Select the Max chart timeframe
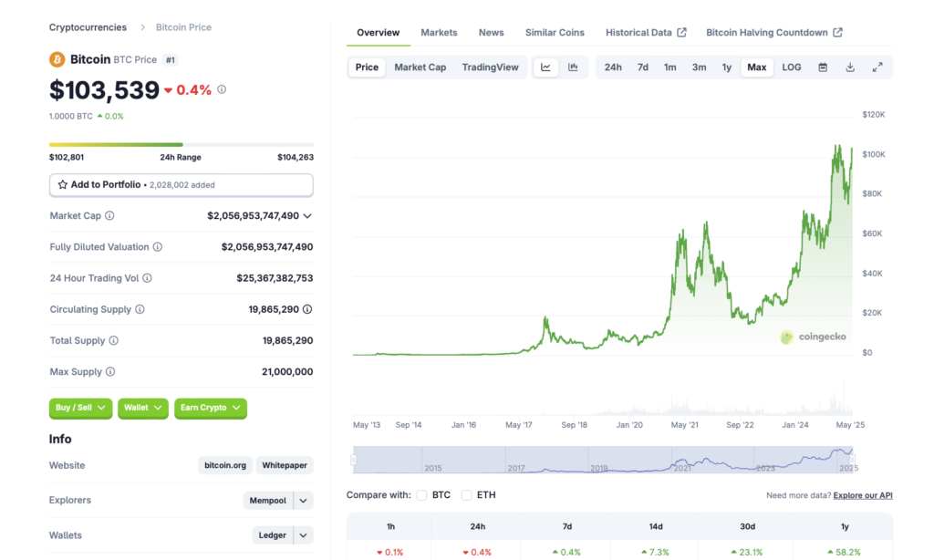 (756, 67)
